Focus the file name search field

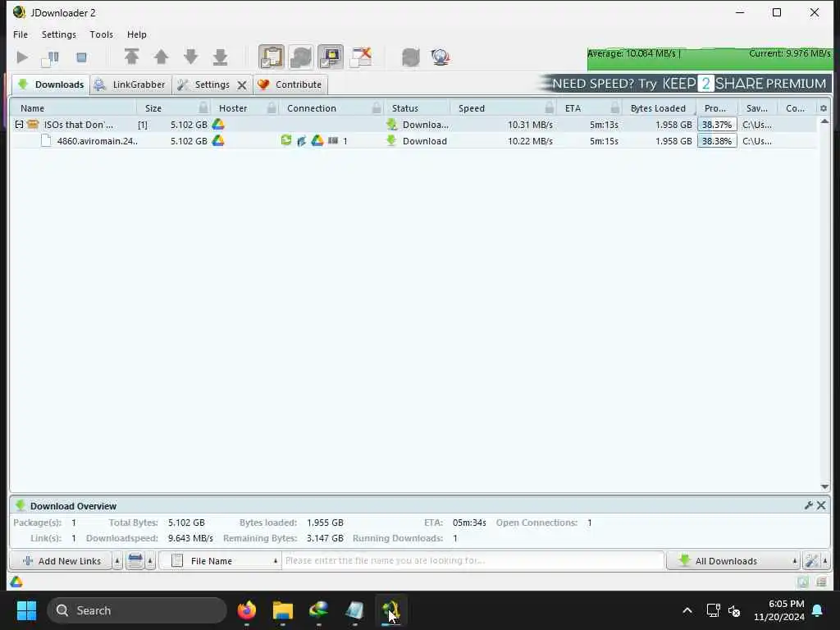coord(473,561)
